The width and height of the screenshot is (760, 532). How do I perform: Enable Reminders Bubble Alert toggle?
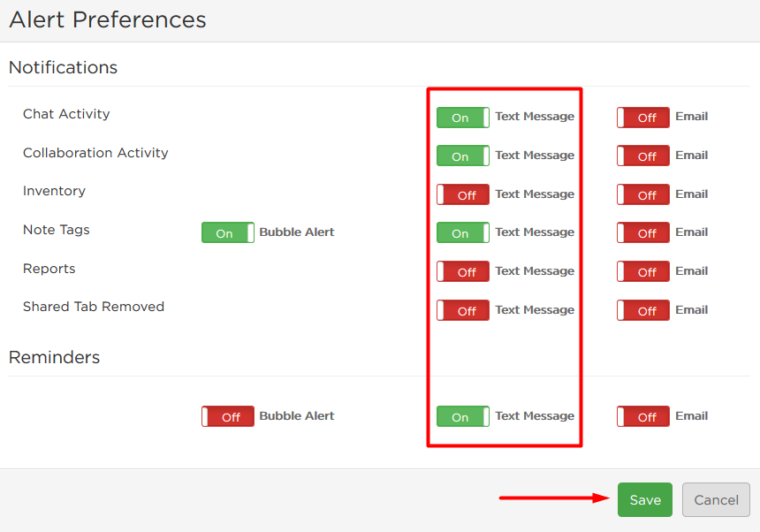(228, 416)
